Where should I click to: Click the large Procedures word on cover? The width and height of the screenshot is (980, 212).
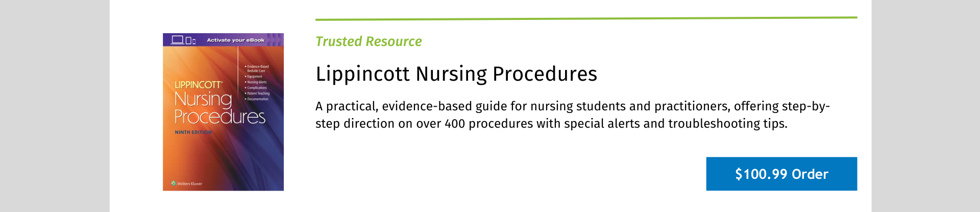(220, 117)
